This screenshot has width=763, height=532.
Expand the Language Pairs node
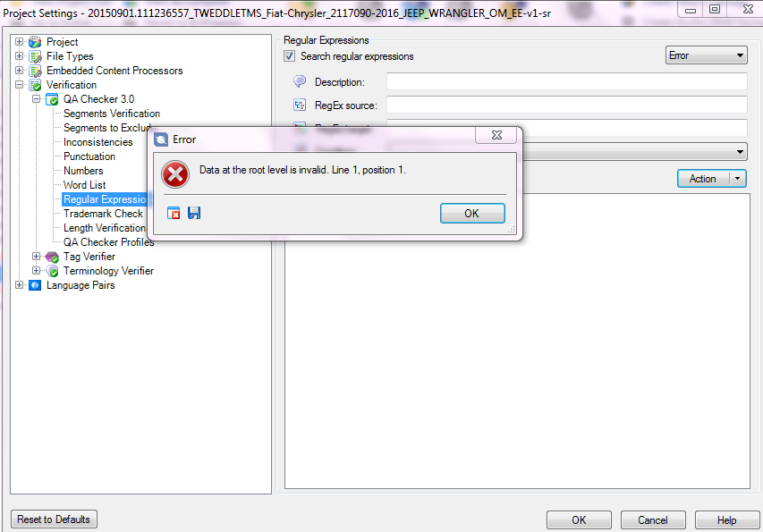pos(19,285)
